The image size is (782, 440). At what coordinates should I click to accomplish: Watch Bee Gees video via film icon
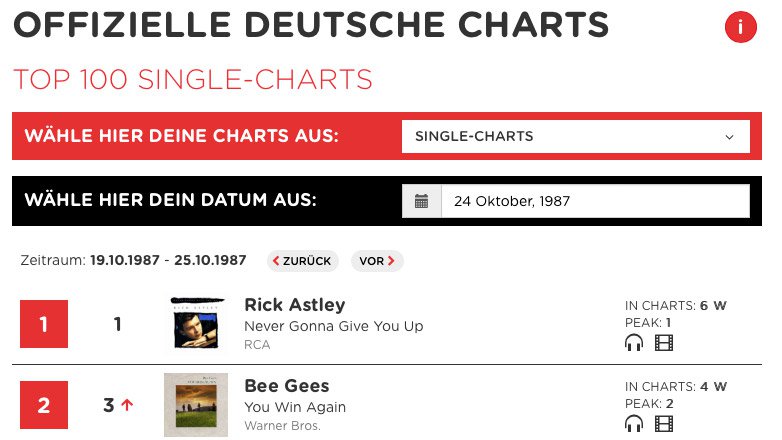point(663,424)
